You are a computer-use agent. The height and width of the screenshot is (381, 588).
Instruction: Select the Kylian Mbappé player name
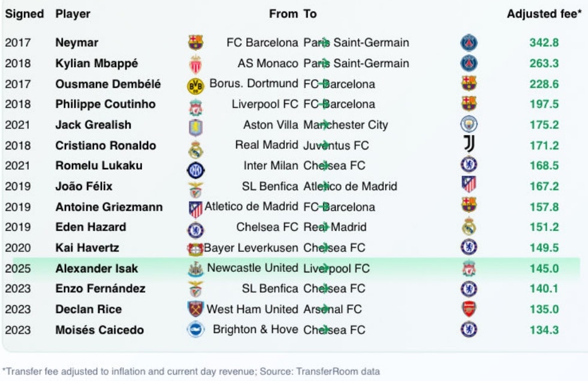coord(97,63)
